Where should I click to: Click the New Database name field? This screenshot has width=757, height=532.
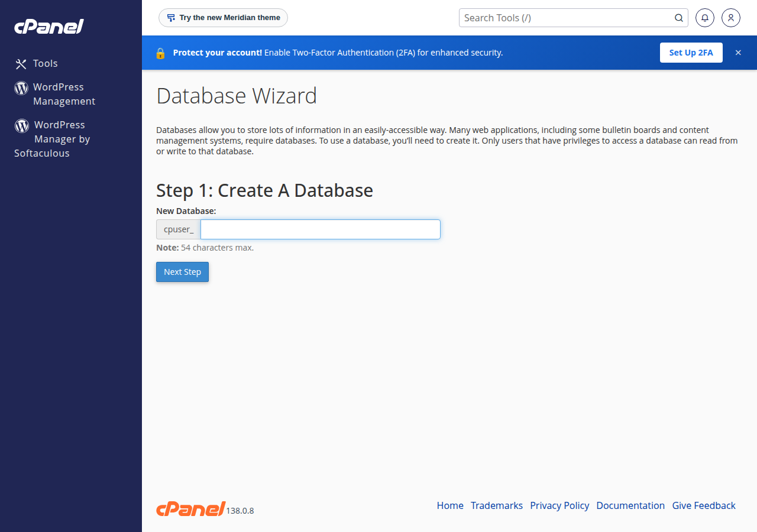(321, 229)
